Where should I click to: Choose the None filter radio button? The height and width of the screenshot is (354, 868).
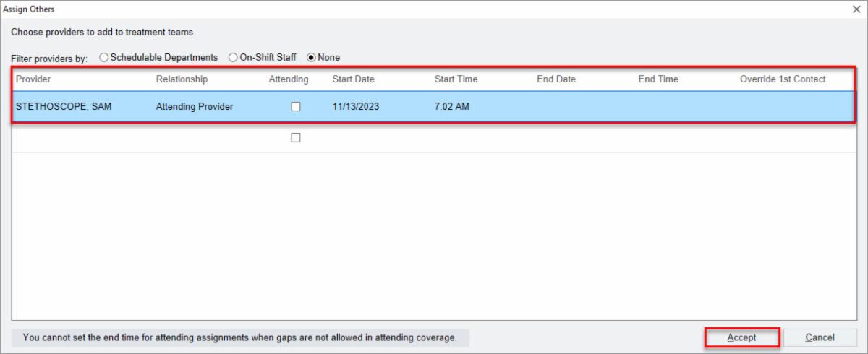tap(312, 57)
